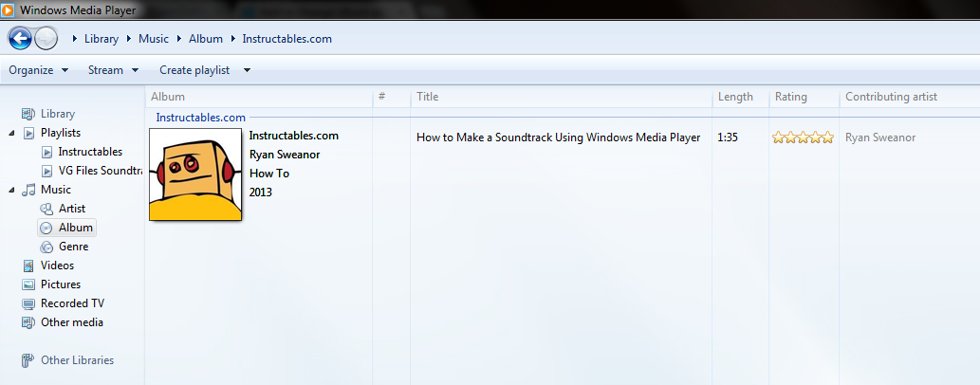Click the Windows Media Player title icon

[9, 9]
